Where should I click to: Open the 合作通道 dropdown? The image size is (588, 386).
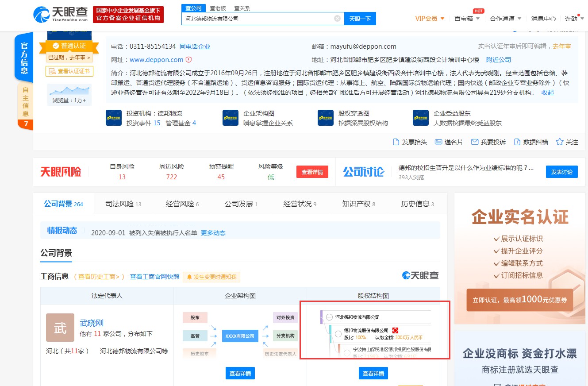click(x=506, y=19)
